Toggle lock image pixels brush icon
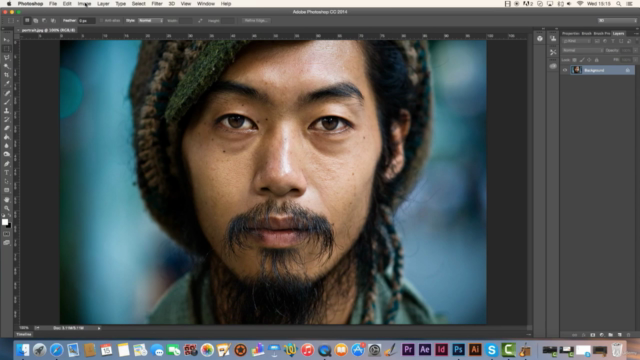 [x=582, y=60]
